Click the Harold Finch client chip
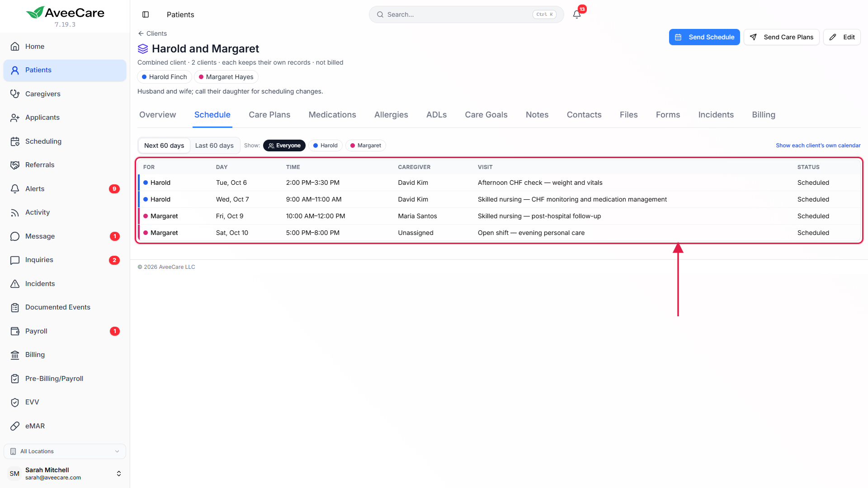Viewport: 868px width, 488px height. point(165,77)
